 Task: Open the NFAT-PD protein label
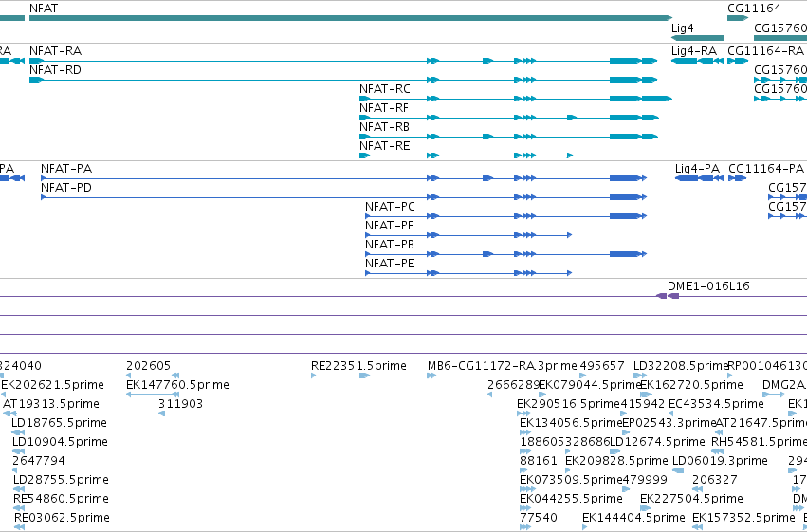[x=66, y=188]
